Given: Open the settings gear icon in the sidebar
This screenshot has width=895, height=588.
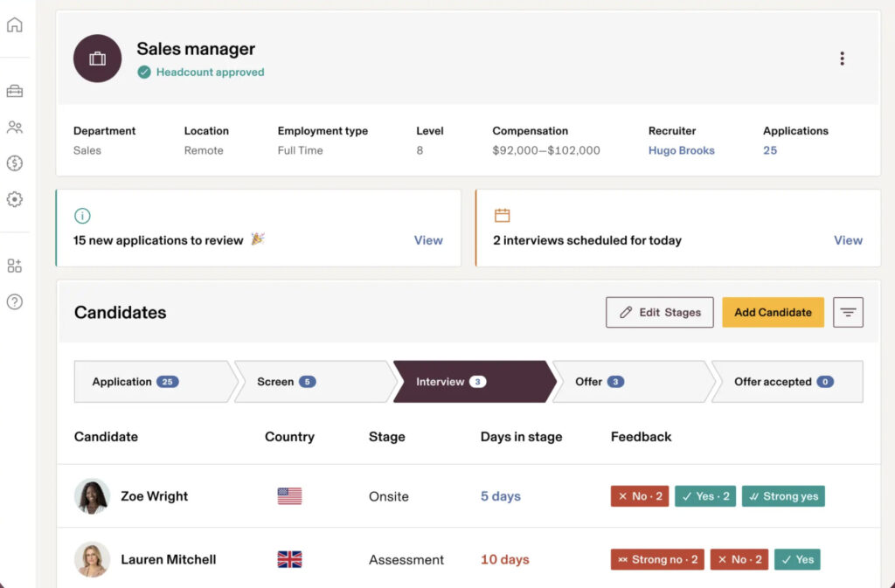Looking at the screenshot, I should [x=15, y=199].
